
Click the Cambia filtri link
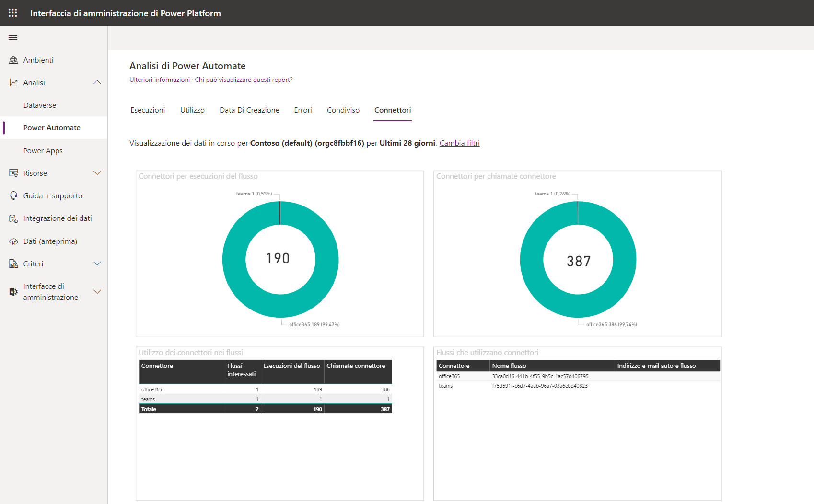(x=460, y=143)
